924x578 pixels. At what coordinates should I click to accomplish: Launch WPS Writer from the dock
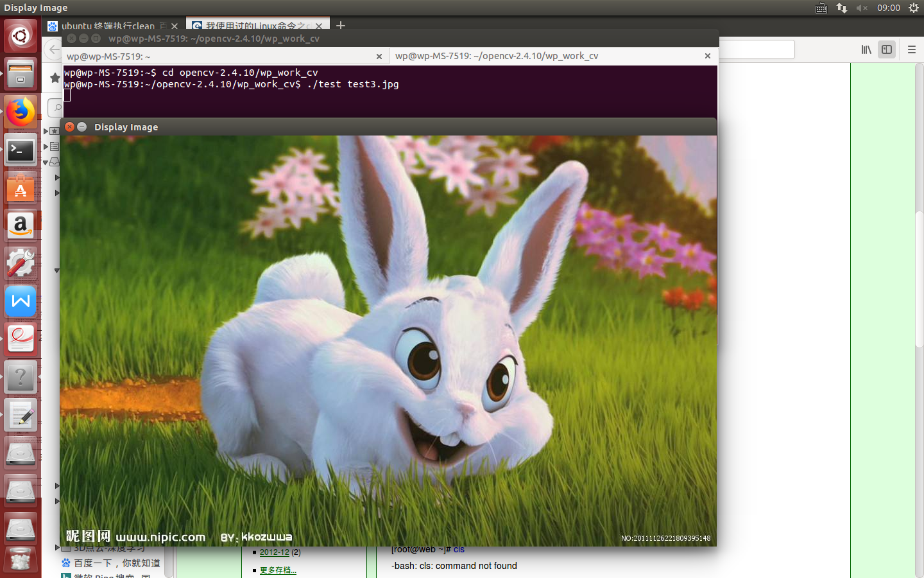[x=21, y=302]
